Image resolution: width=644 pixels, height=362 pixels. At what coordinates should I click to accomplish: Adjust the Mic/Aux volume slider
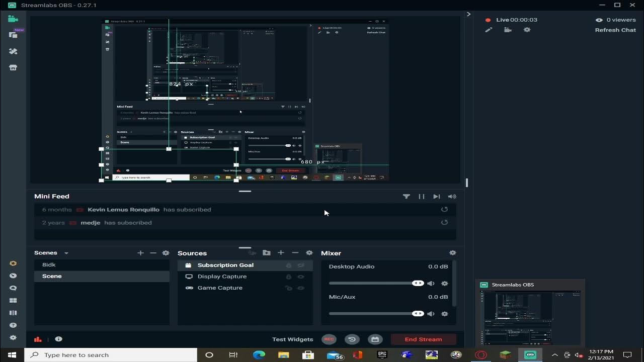click(x=376, y=314)
